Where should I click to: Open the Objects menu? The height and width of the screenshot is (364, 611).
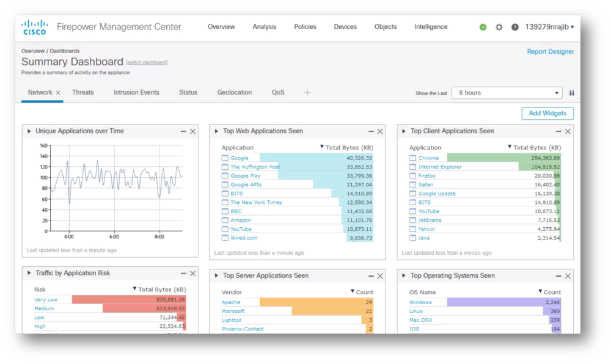[x=386, y=27]
